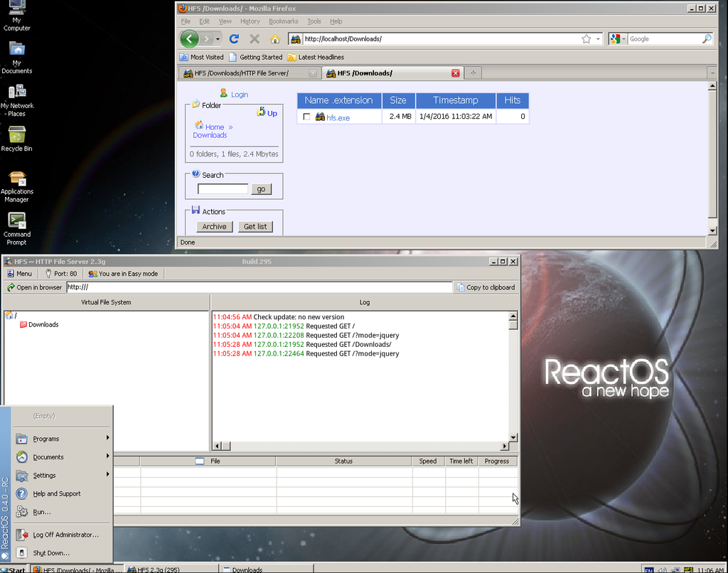728x573 pixels.
Task: Click inside the Search input field
Action: click(x=222, y=188)
